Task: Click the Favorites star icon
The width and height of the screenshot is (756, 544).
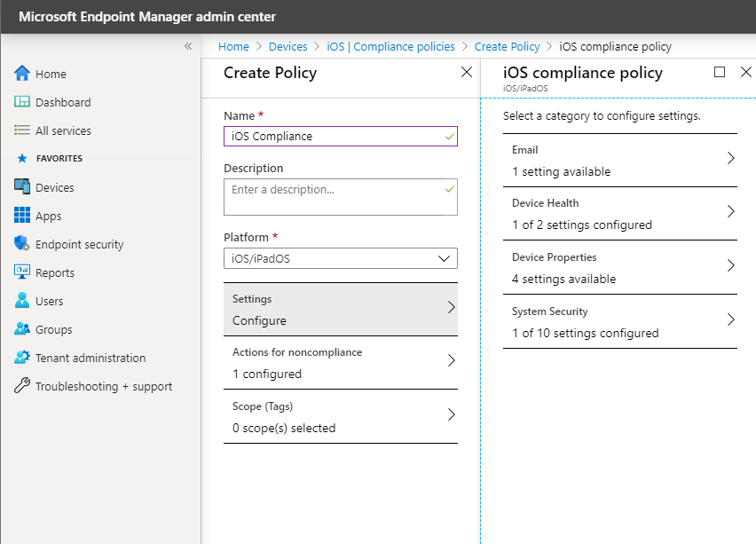Action: (22, 158)
